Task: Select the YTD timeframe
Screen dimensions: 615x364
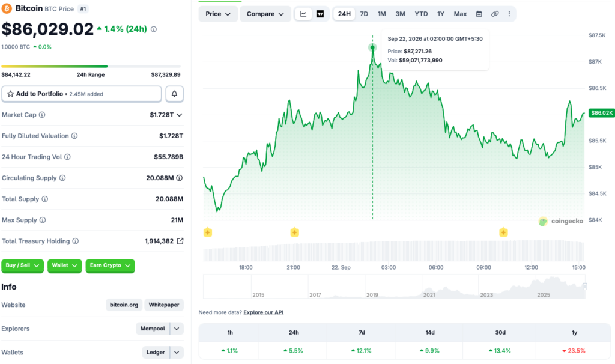Action: pyautogui.click(x=421, y=14)
